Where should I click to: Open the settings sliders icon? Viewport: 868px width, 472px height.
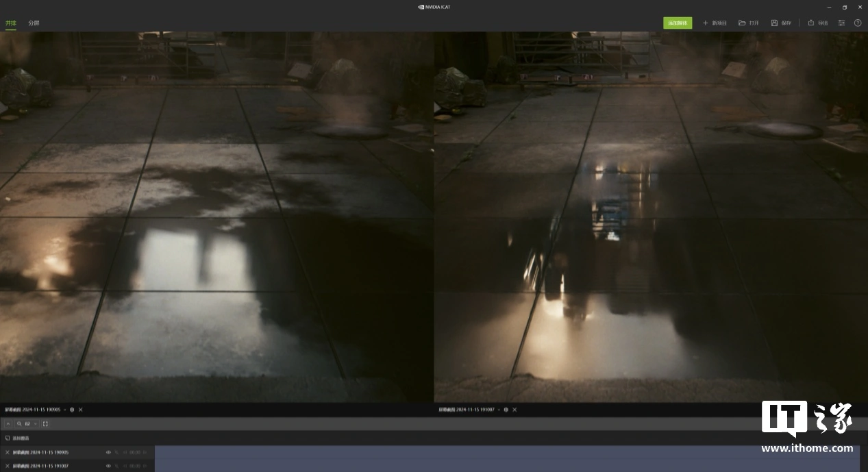click(842, 23)
